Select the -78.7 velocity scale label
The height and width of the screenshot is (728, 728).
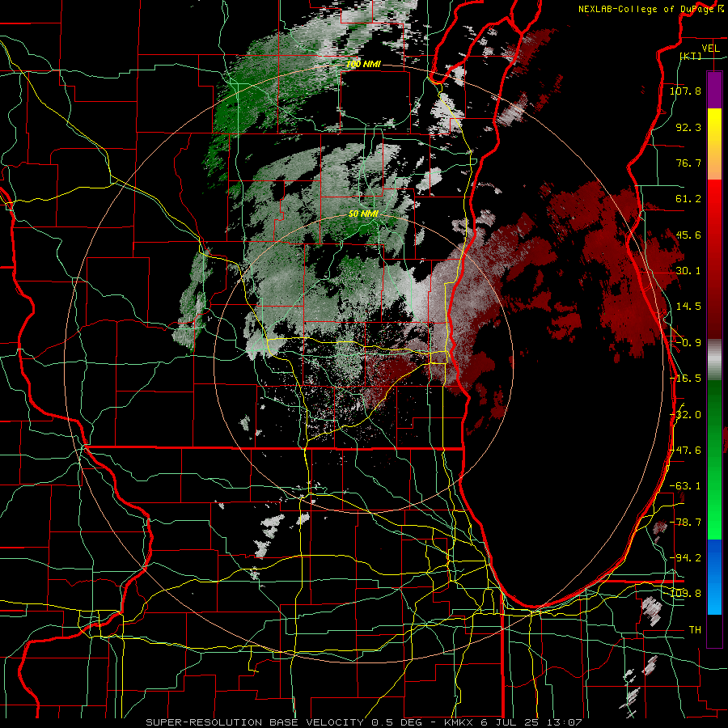point(685,523)
